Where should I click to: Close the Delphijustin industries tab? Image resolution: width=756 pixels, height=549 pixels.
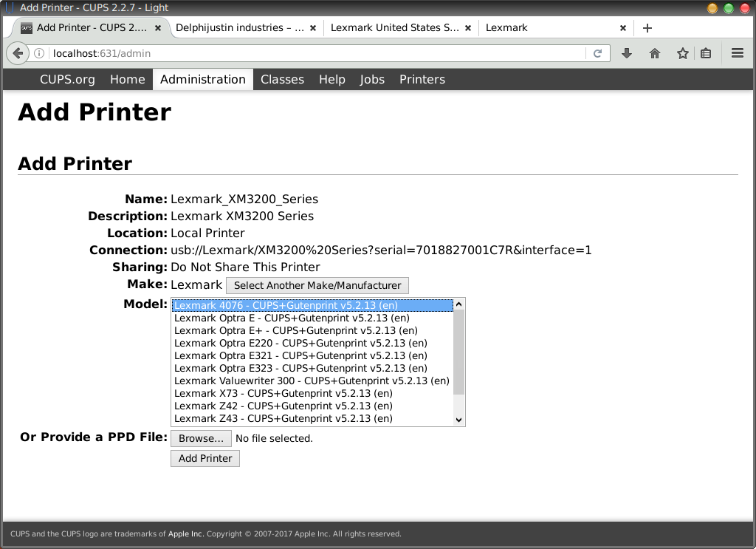(313, 28)
